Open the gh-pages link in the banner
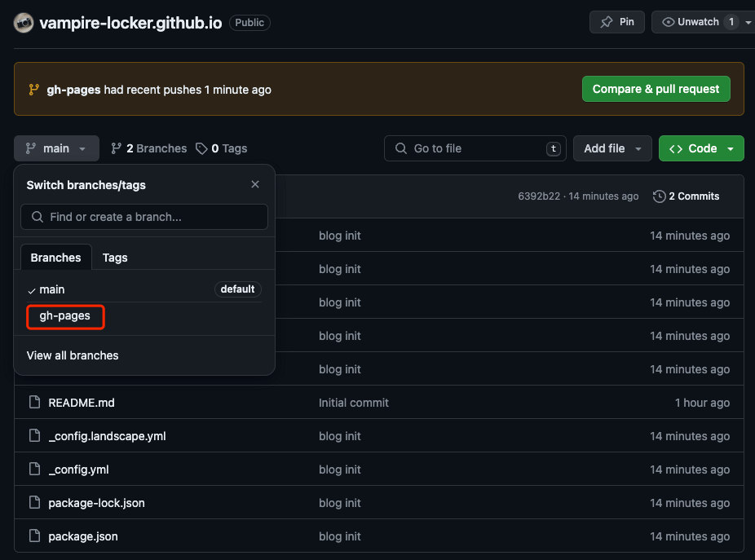Screen dimensions: 755x560 coord(73,90)
